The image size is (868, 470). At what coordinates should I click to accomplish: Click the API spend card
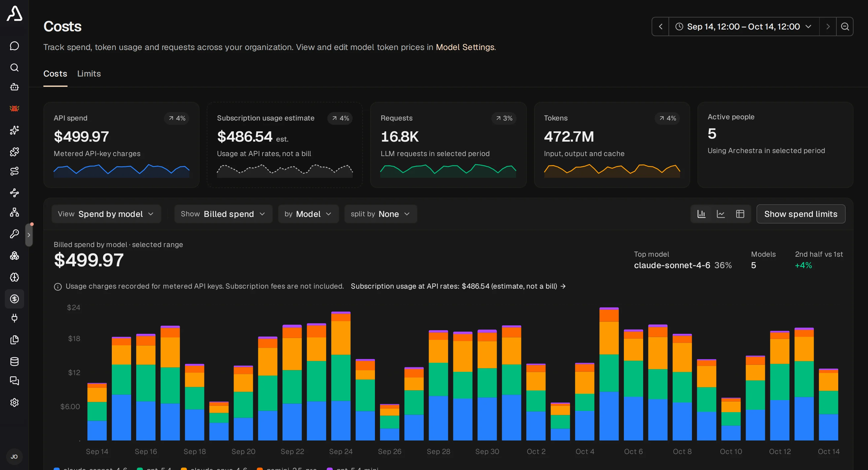pos(121,145)
